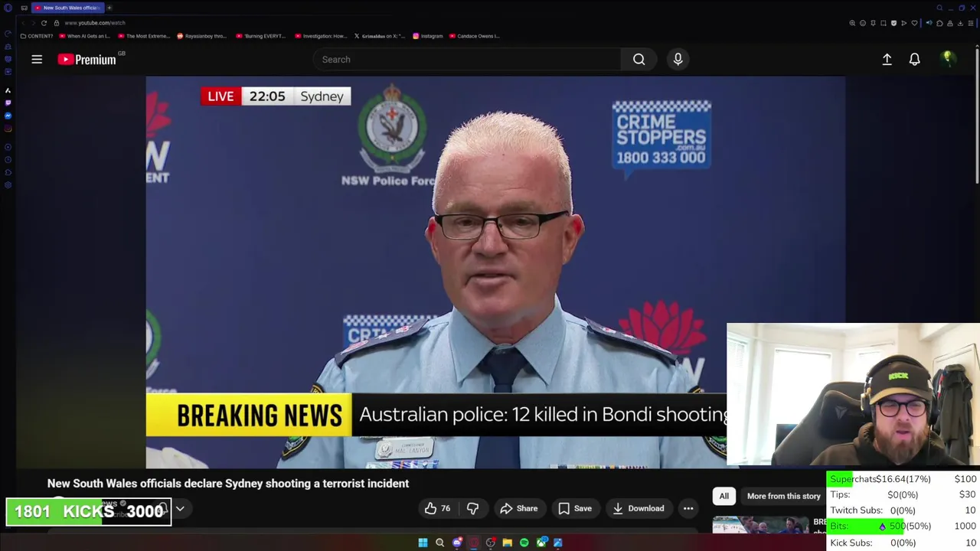Open the Grimaldus on X bookmark
The height and width of the screenshot is (551, 980).
380,36
